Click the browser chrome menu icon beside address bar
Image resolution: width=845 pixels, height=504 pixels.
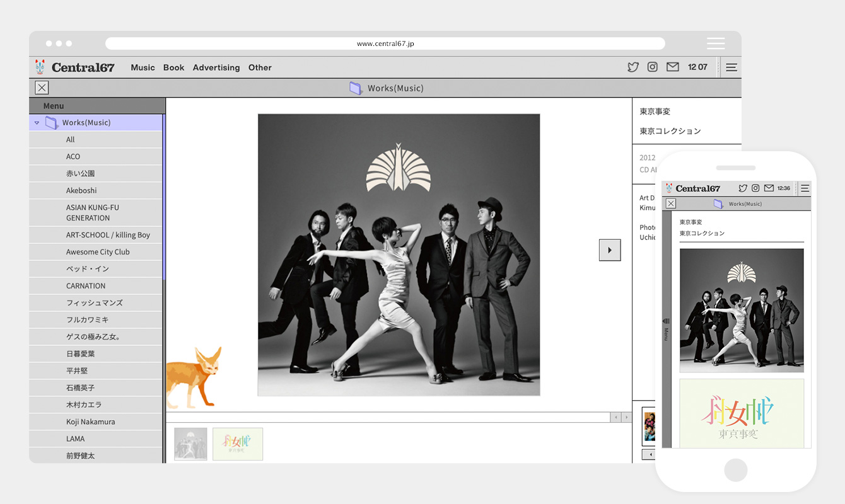pyautogui.click(x=716, y=43)
